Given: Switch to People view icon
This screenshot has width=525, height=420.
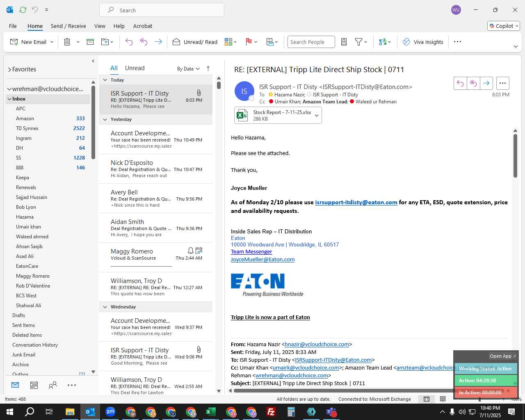Looking at the screenshot, I should coord(52,385).
